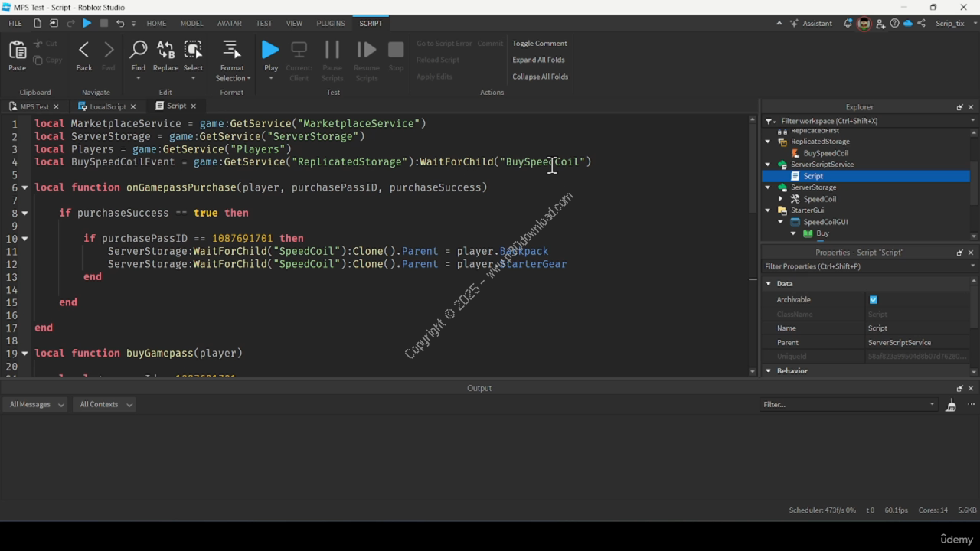This screenshot has height=551, width=980.
Task: Click the import file icon in the quick access bar
Action: click(x=53, y=24)
